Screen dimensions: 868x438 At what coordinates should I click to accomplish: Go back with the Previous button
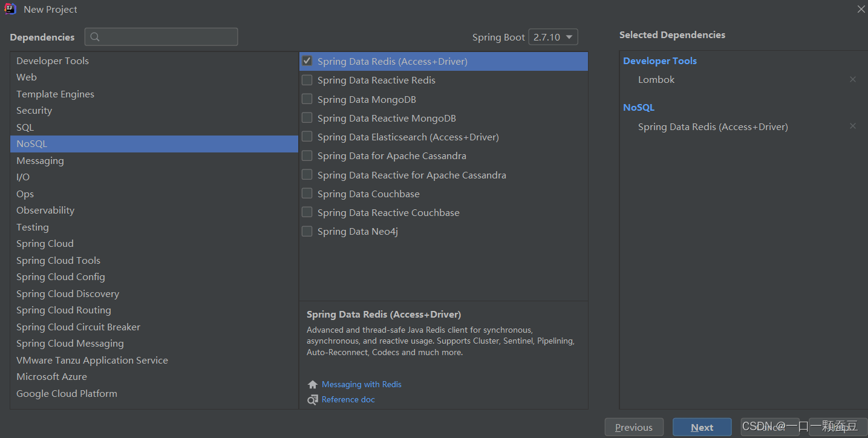634,427
